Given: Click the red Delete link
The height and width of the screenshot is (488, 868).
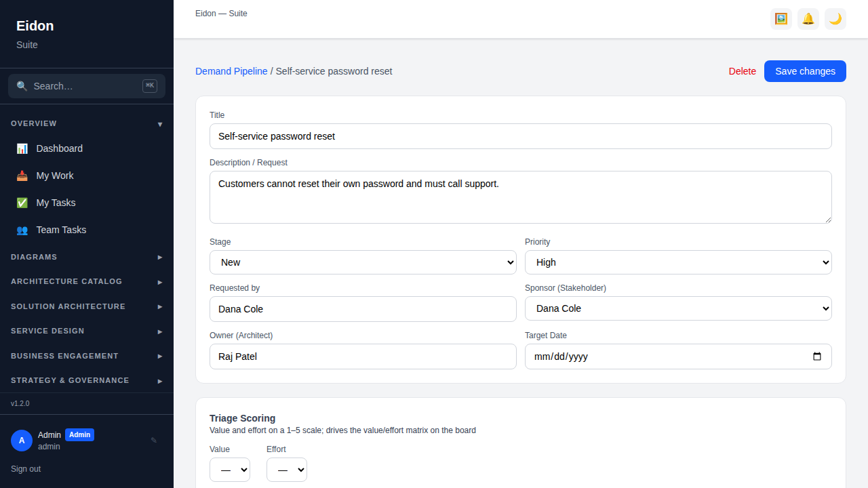Looking at the screenshot, I should (x=743, y=71).
